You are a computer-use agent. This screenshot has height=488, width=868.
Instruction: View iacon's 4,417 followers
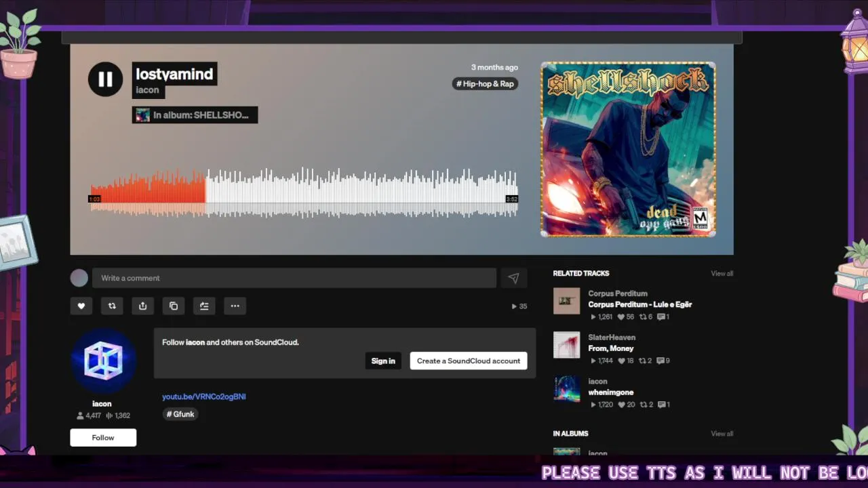click(90, 415)
